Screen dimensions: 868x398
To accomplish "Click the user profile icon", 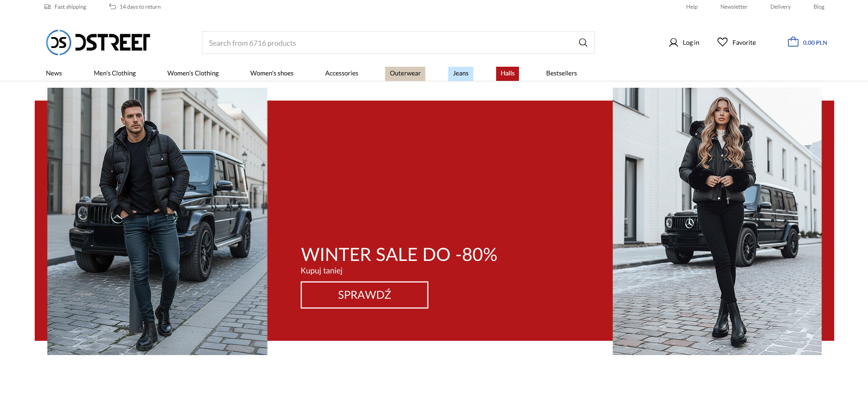I will click(673, 42).
